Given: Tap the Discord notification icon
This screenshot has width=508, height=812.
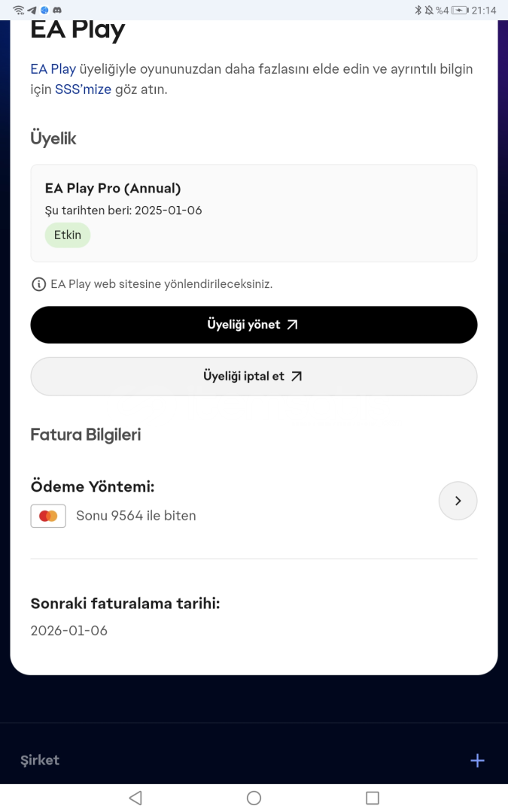Looking at the screenshot, I should click(x=57, y=10).
